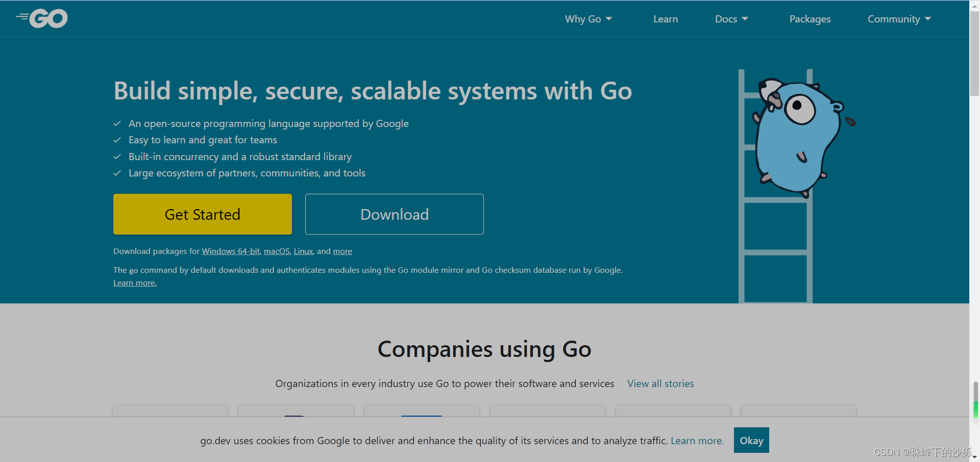This screenshot has width=980, height=462.
Task: Open the Linux download link
Action: 303,251
